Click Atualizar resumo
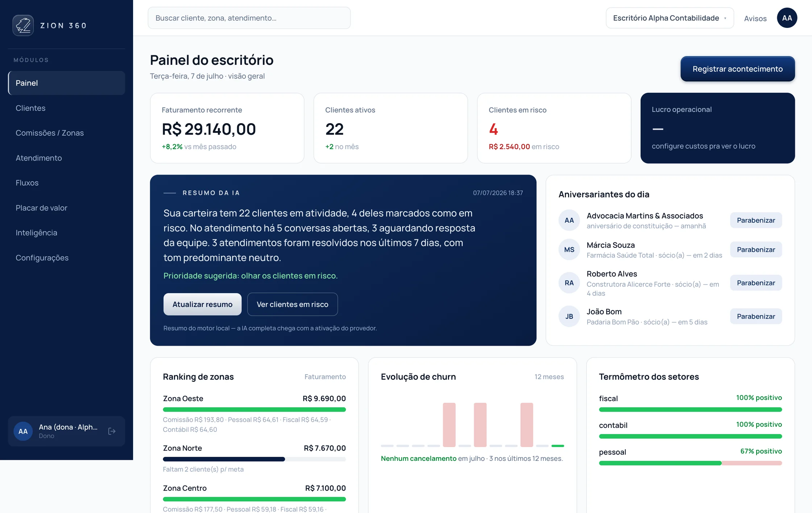This screenshot has width=812, height=513. [202, 304]
